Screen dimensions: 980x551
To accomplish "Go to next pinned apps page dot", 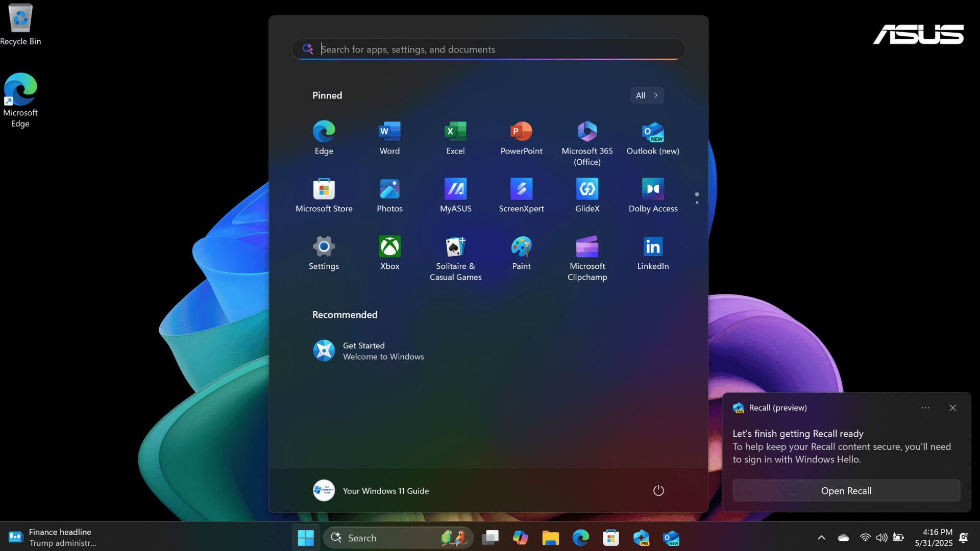I will tap(697, 203).
